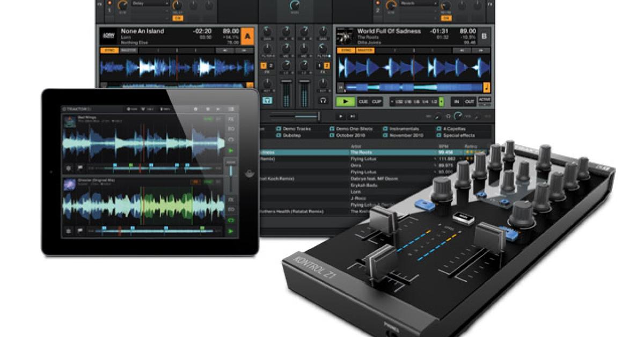Toggle MASTER on Deck A

tap(128, 50)
